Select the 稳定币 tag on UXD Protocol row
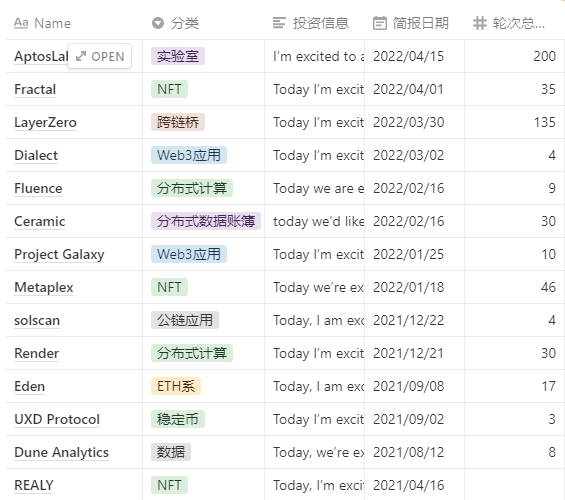 click(x=178, y=419)
